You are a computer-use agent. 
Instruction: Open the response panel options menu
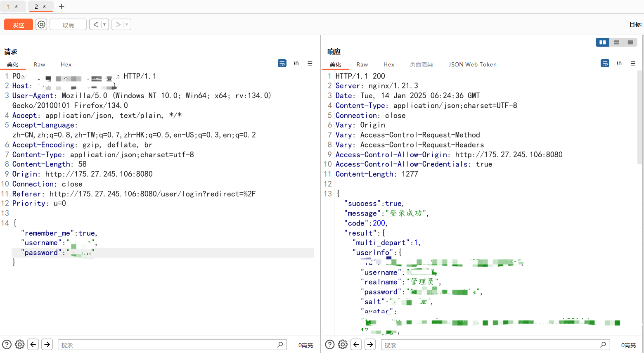coord(633,63)
